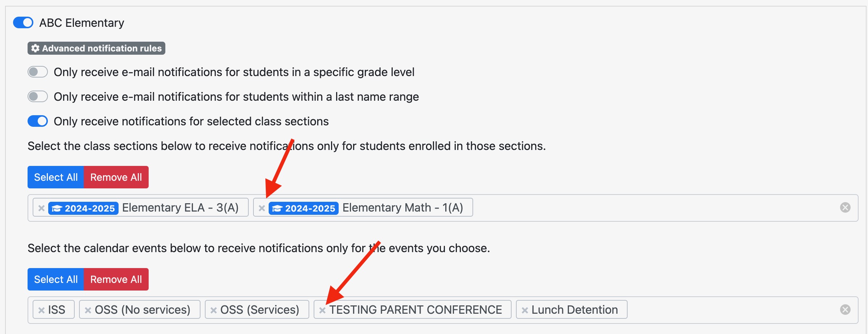Open the calendar events multi-select field
Screen dimensions: 868x334
725,310
